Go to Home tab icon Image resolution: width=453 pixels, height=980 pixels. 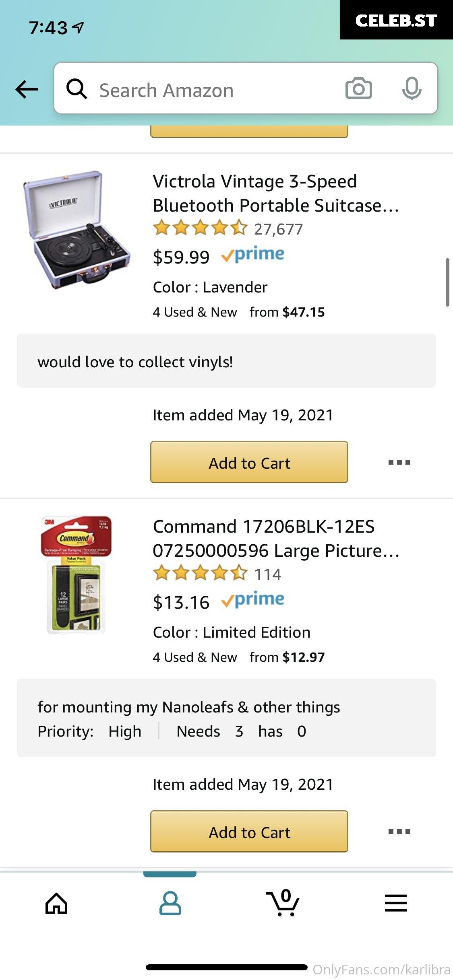click(x=56, y=903)
